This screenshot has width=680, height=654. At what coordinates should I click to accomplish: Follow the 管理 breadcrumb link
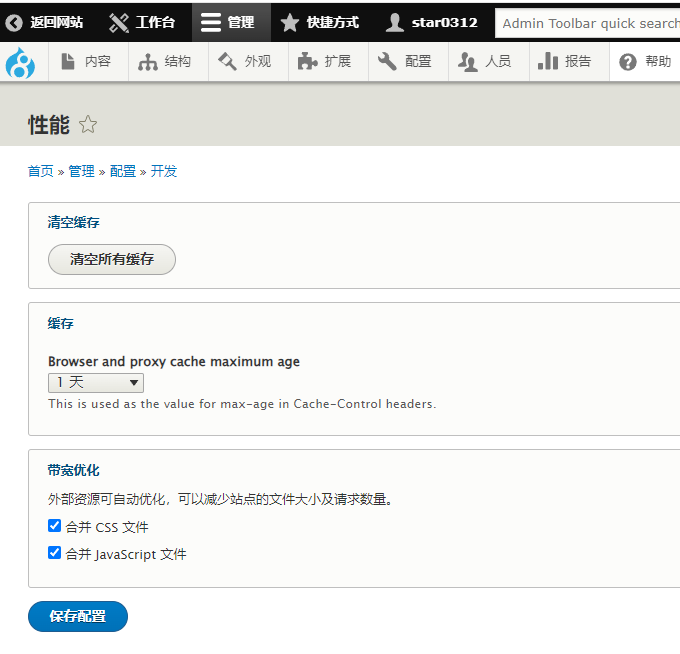tap(82, 171)
